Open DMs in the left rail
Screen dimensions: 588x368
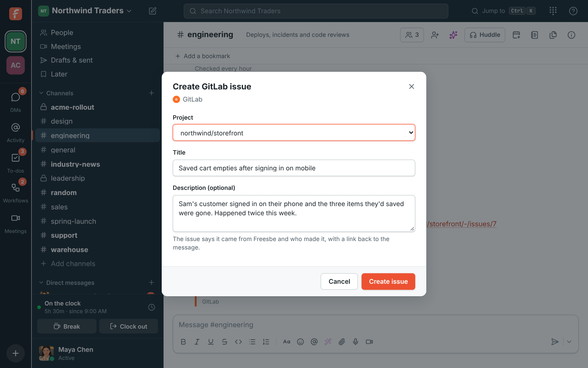15,101
